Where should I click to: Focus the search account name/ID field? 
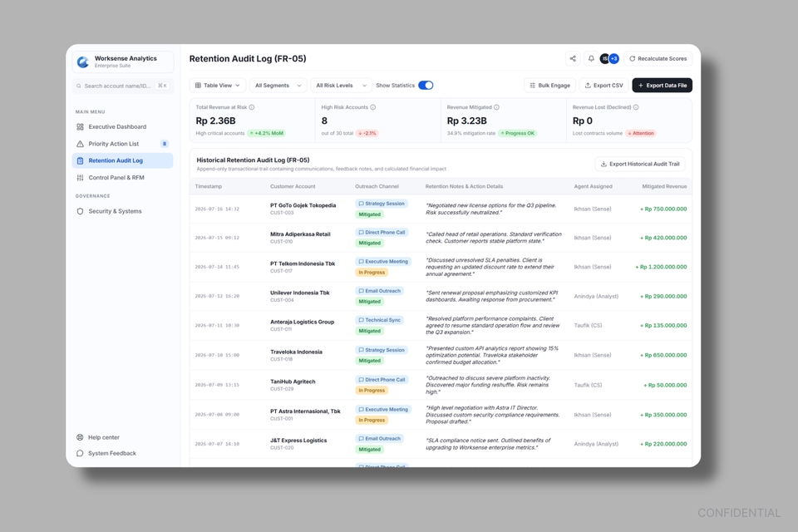pyautogui.click(x=123, y=86)
